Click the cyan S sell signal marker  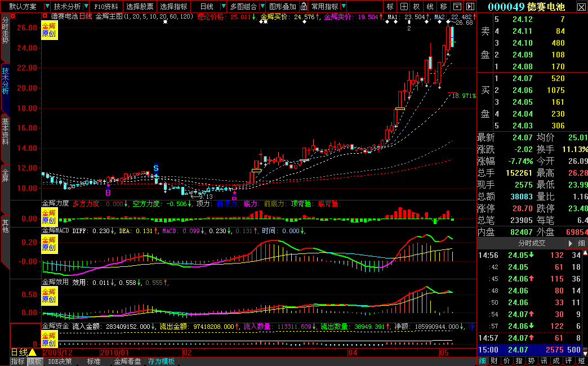pyautogui.click(x=156, y=168)
